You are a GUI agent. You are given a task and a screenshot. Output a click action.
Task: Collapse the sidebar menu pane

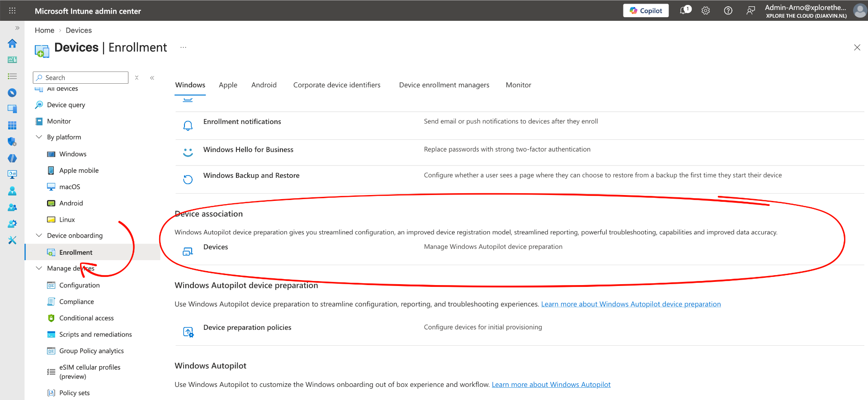click(x=152, y=77)
